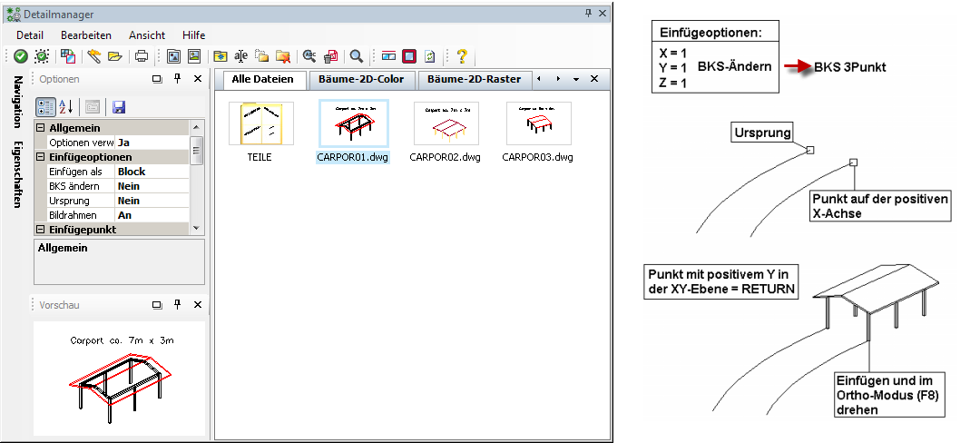Open the tab list dropdown arrow
980x443 pixels.
[576, 80]
